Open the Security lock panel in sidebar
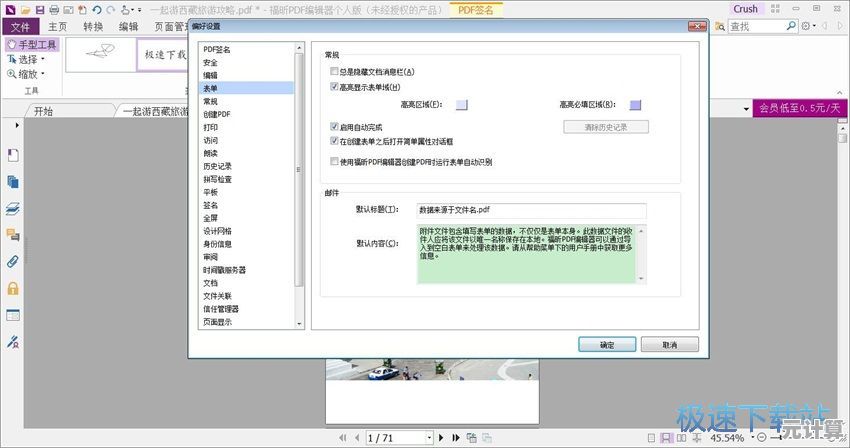 (13, 288)
